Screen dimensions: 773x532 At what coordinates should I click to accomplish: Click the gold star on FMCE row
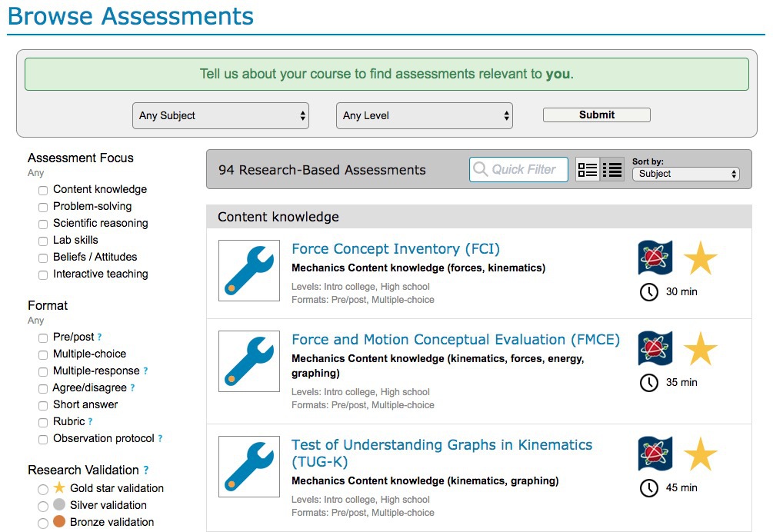coord(700,348)
